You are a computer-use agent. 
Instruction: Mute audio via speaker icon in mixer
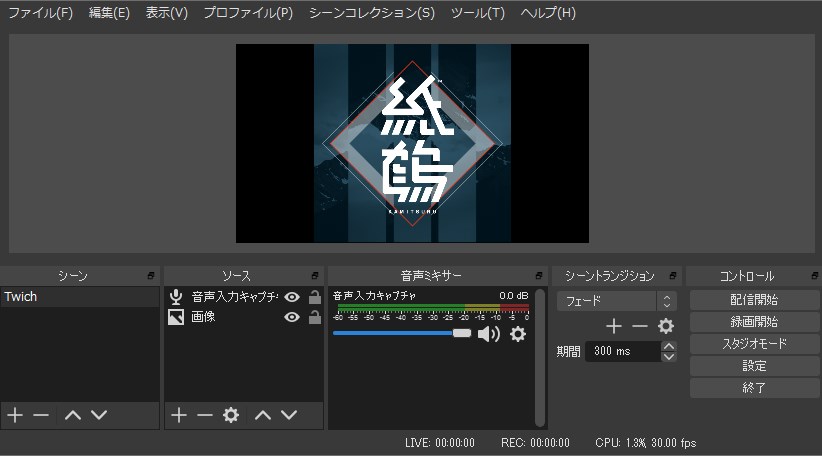pos(489,334)
